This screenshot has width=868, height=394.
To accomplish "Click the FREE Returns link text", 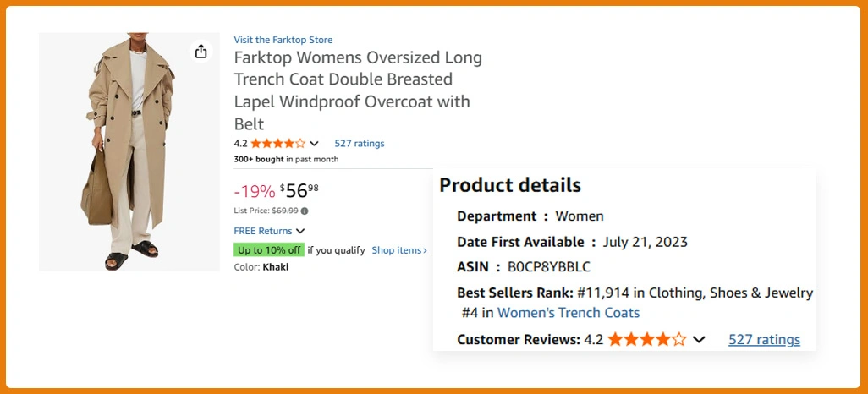I will pyautogui.click(x=262, y=231).
